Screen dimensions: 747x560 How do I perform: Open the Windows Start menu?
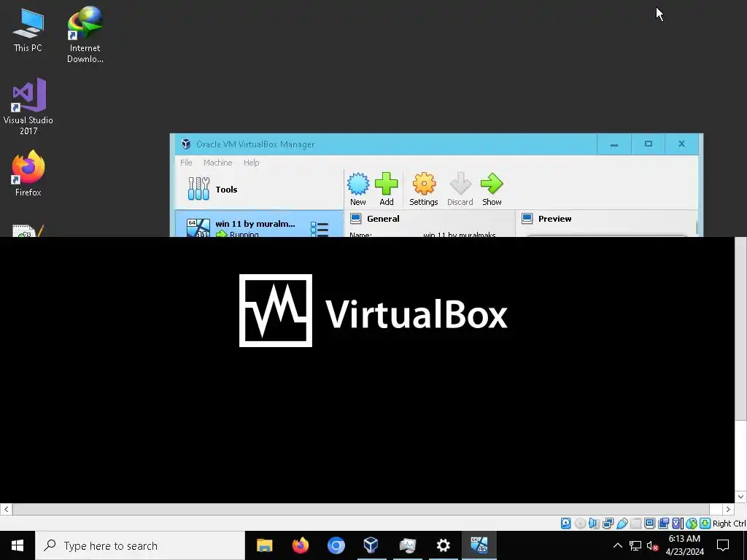[18, 545]
